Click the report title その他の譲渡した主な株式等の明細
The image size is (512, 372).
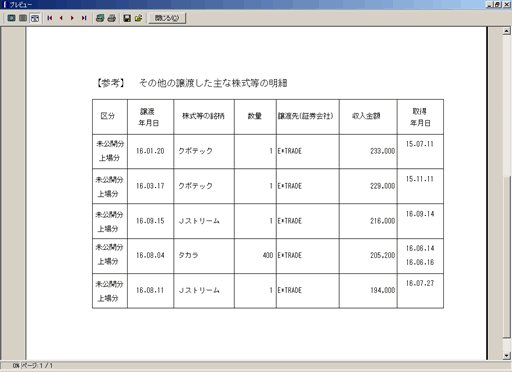point(213,83)
